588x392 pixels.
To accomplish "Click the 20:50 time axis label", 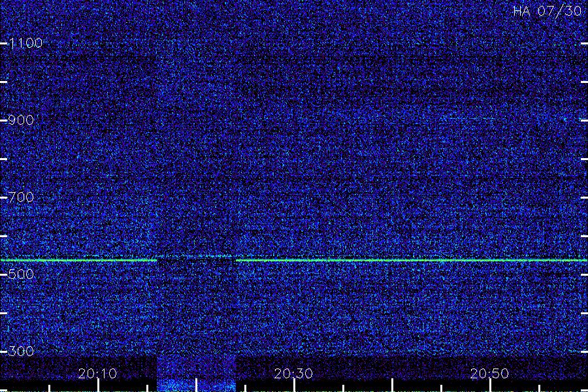I will (489, 374).
